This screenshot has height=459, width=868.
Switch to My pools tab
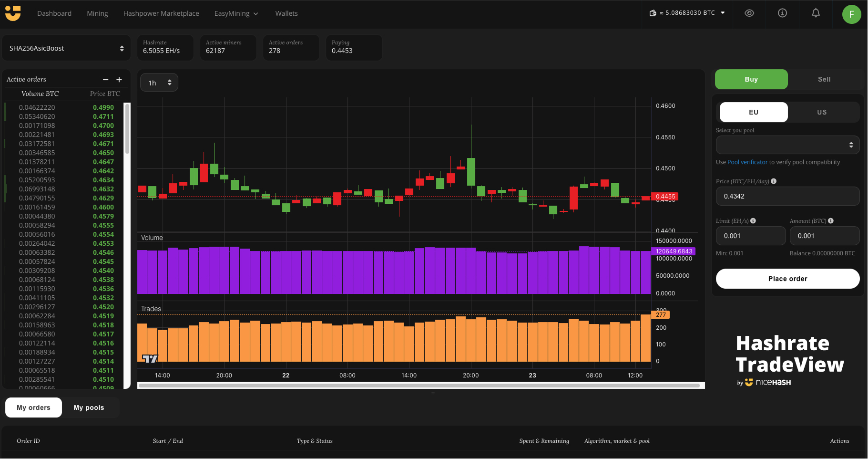tap(89, 407)
